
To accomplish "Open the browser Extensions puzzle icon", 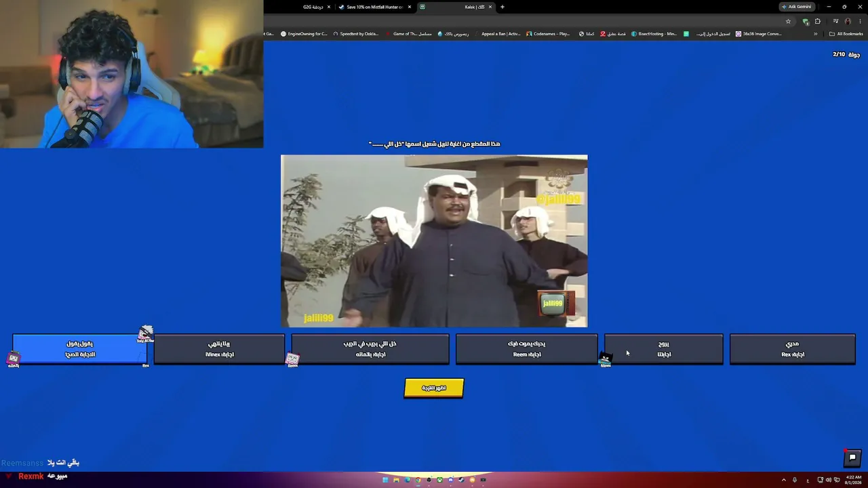I will click(x=817, y=21).
